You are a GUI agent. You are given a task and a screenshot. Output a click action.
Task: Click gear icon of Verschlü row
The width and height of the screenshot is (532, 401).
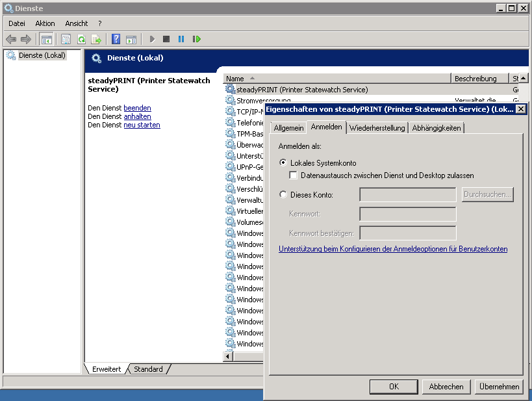click(x=231, y=188)
